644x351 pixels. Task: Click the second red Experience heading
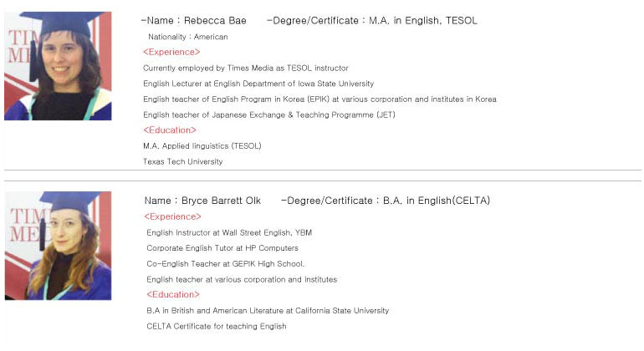[x=173, y=216]
